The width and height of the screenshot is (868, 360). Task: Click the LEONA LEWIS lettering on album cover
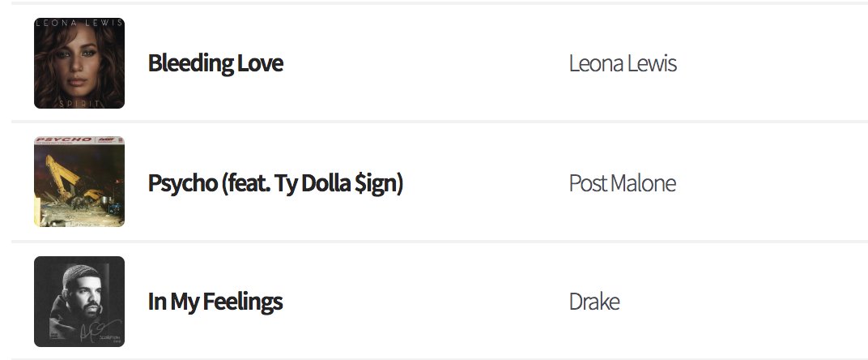point(79,23)
